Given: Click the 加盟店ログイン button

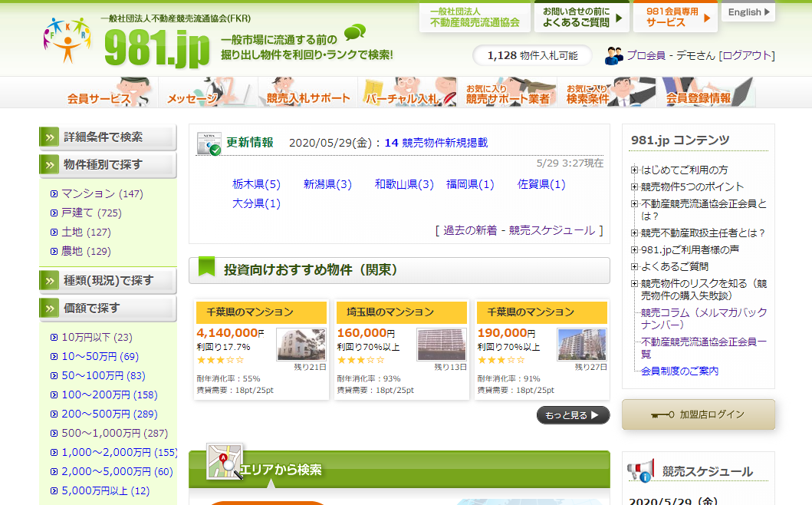Looking at the screenshot, I should point(698,414).
